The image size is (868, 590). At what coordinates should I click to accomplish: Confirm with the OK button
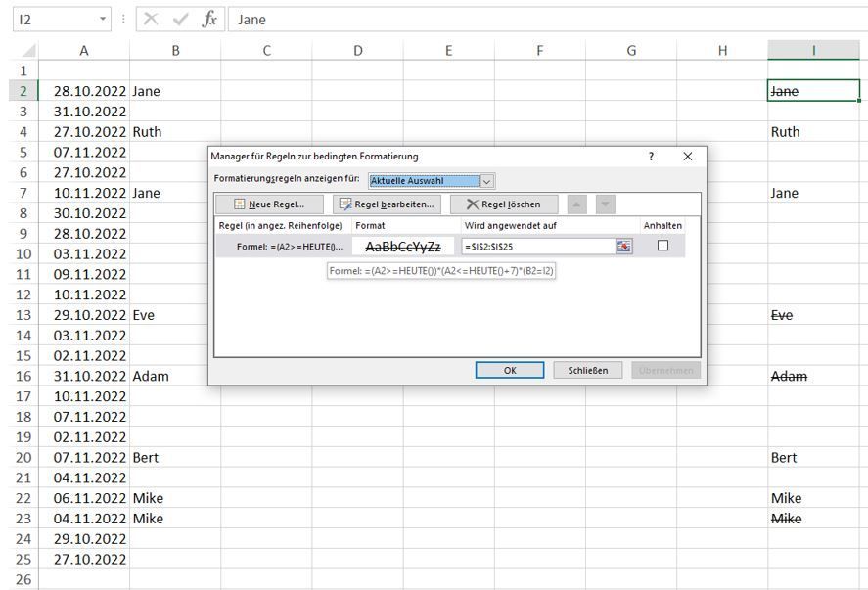pos(510,370)
